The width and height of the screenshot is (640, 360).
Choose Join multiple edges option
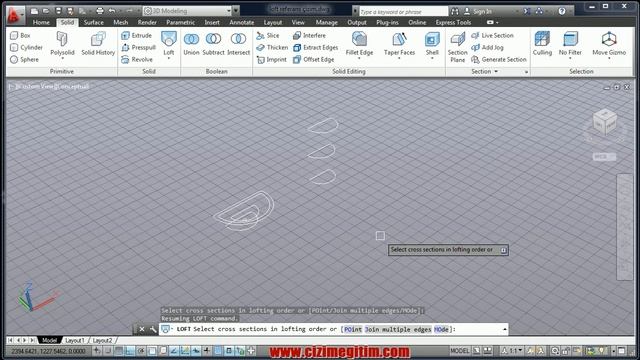(x=398, y=329)
